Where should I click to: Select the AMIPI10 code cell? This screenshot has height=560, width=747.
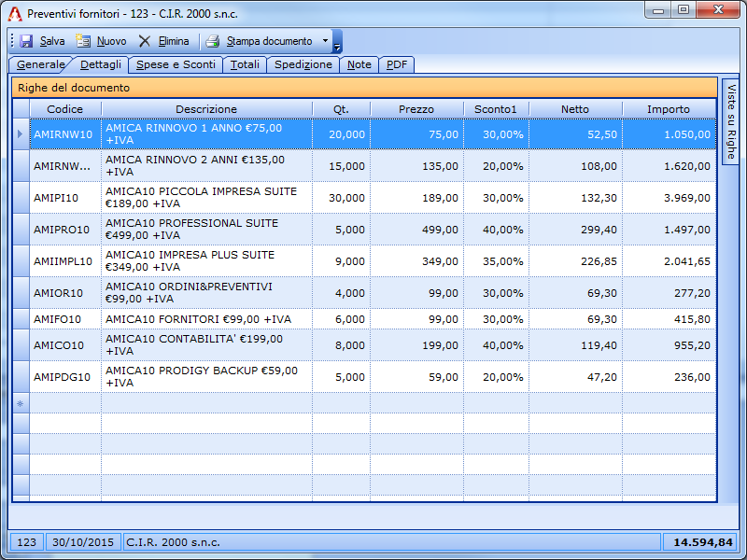click(x=65, y=198)
